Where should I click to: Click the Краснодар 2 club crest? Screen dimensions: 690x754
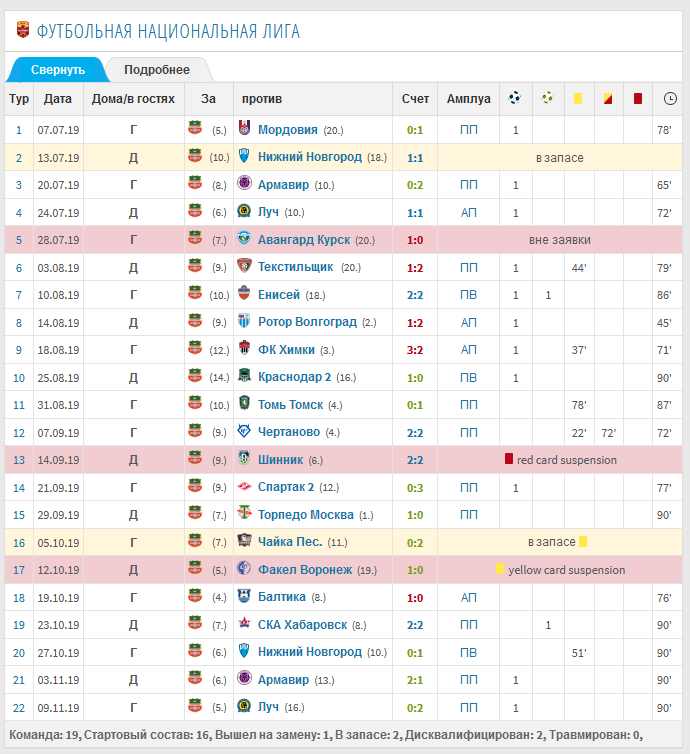point(244,376)
